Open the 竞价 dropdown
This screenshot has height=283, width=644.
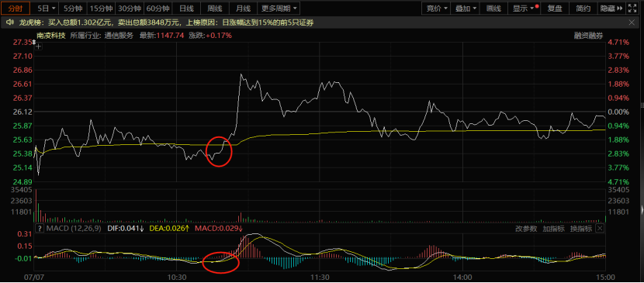click(436, 8)
